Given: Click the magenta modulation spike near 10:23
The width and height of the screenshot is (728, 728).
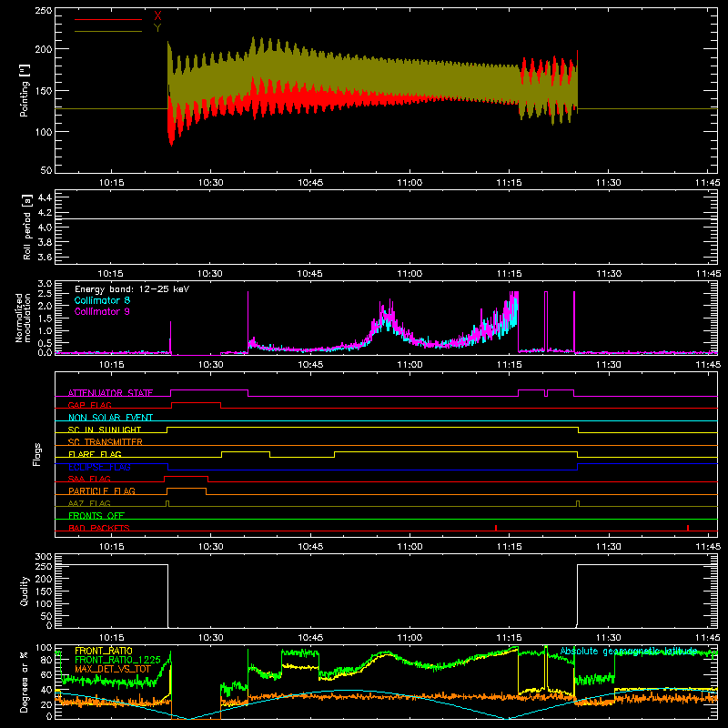Looking at the screenshot, I should click(x=170, y=338).
